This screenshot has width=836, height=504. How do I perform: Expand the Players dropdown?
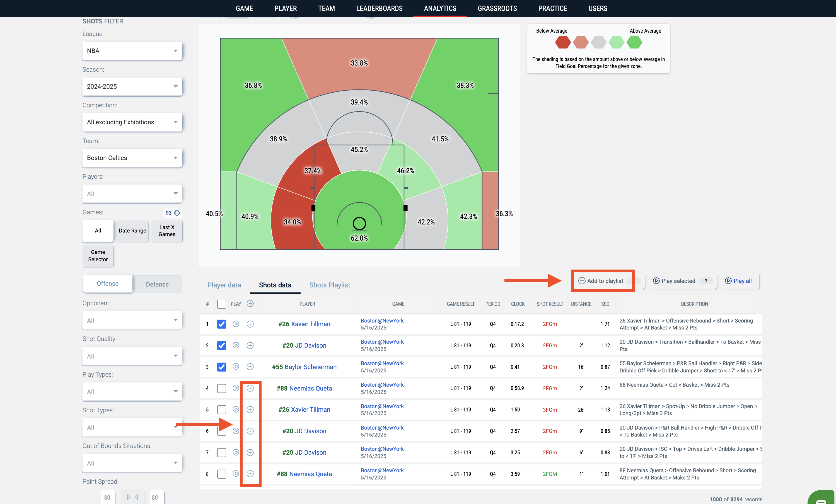pos(132,194)
